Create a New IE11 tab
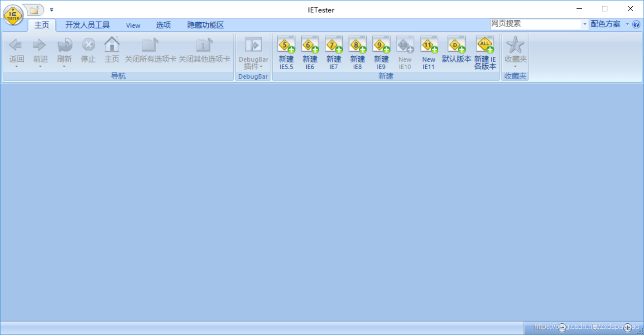 pyautogui.click(x=428, y=53)
